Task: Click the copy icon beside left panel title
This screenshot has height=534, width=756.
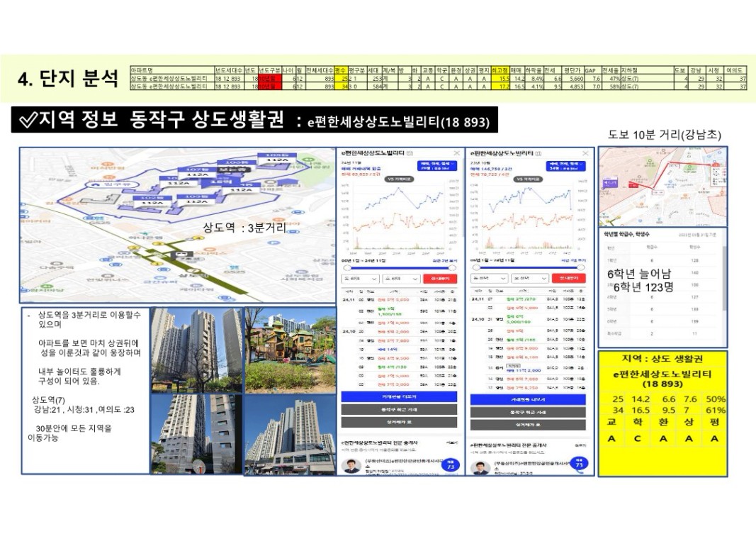Action: pyautogui.click(x=410, y=153)
